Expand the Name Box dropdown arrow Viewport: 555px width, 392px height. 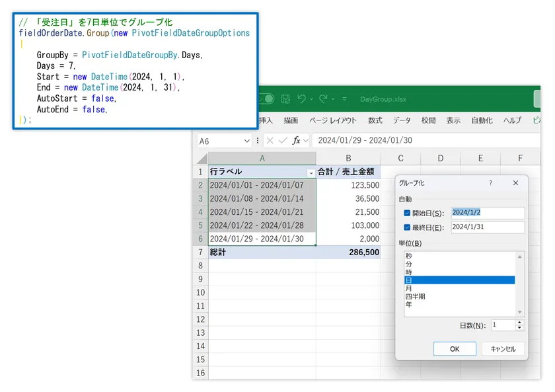click(246, 141)
